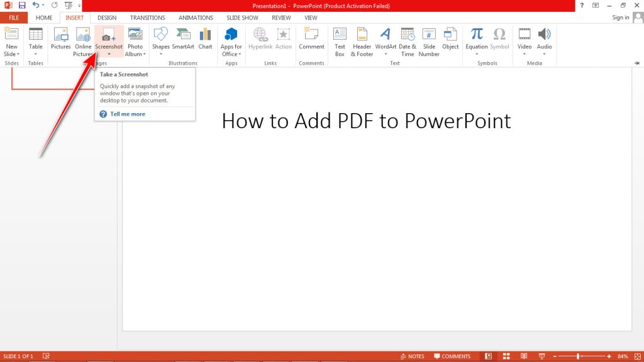Open the Screenshot dropdown menu

click(108, 54)
